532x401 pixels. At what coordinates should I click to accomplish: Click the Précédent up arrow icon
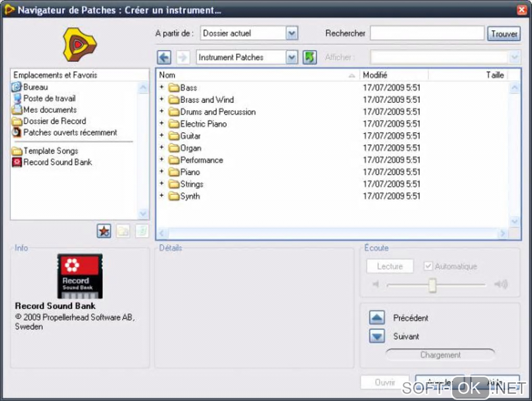coord(377,318)
